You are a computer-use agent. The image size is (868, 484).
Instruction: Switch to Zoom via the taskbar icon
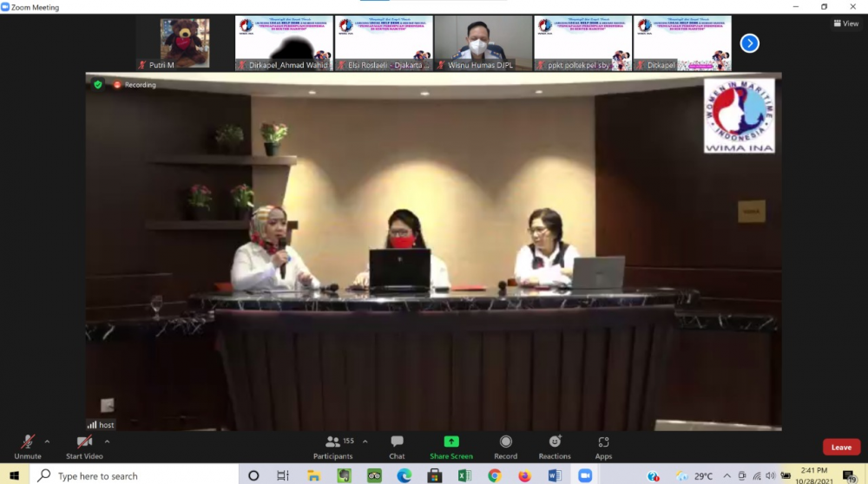(x=585, y=475)
